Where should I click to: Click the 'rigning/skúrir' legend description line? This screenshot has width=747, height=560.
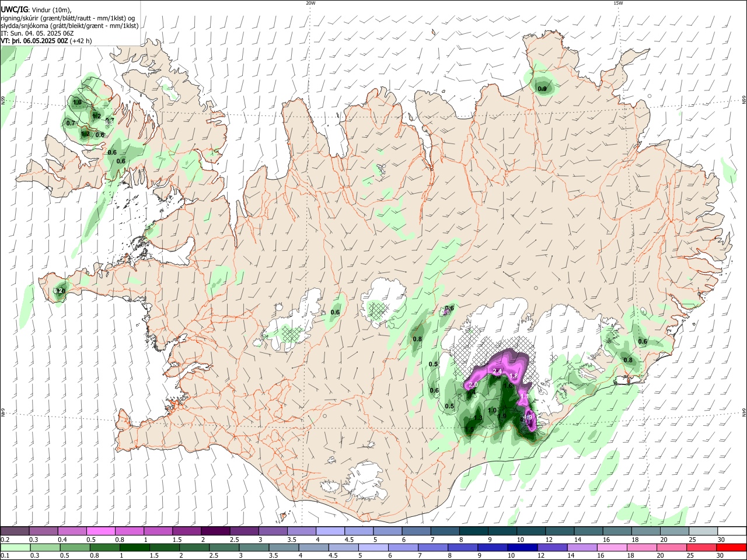(68, 18)
